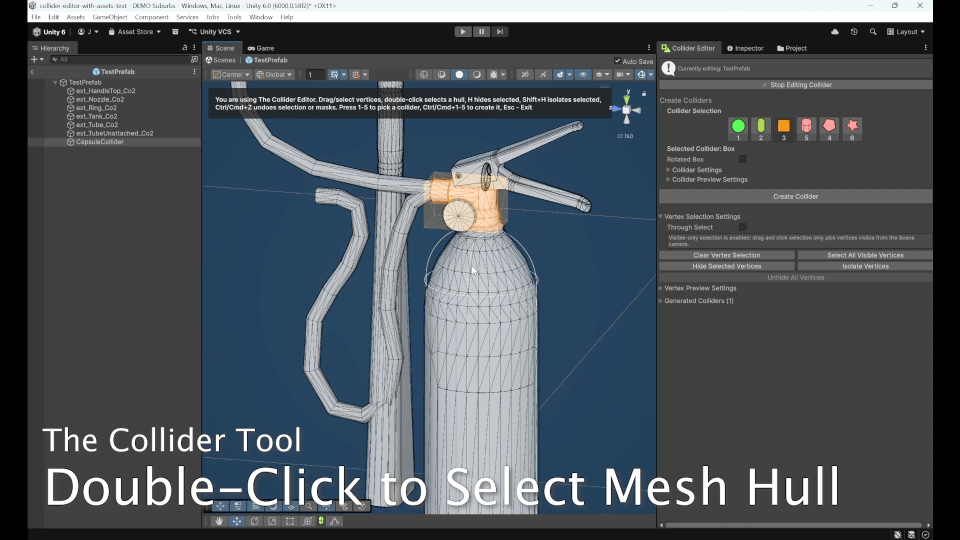Expand Collider Preview Settings foldout
Screen dimensions: 960x540
[668, 180]
